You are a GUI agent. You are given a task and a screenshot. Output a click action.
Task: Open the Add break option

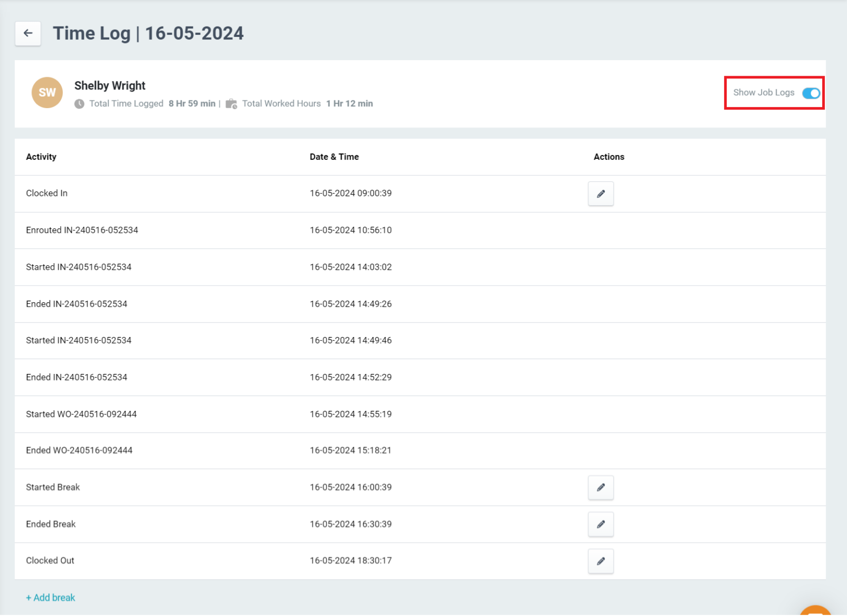point(50,597)
